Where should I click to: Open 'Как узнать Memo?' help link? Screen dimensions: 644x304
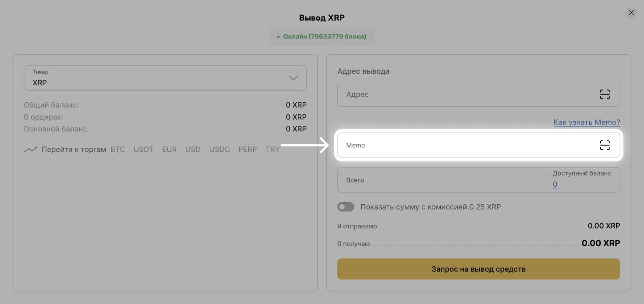(x=587, y=122)
